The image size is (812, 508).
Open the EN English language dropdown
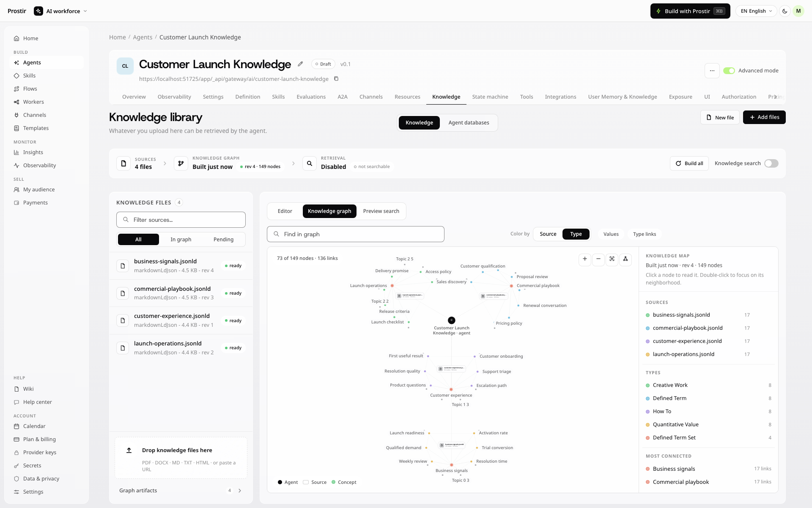pos(756,11)
